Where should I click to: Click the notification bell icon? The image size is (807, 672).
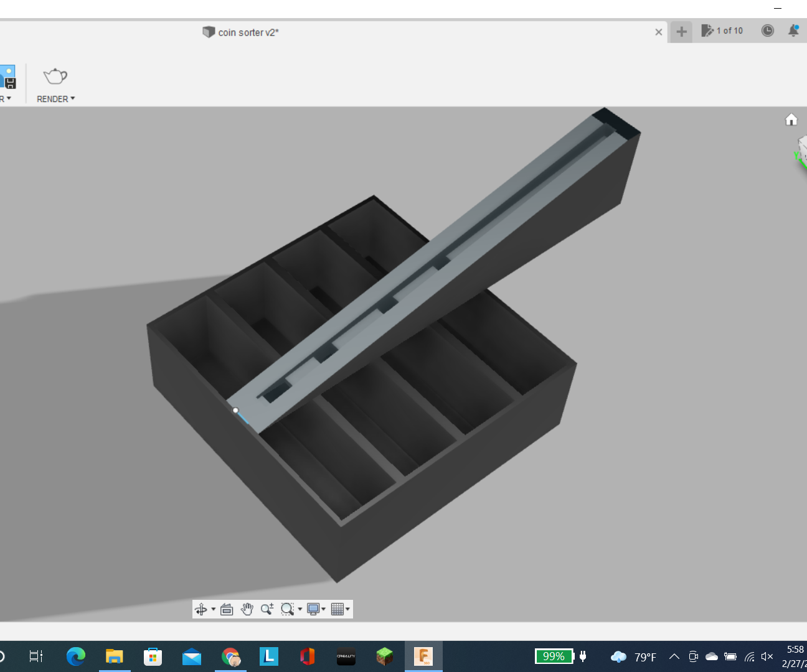[x=793, y=31]
